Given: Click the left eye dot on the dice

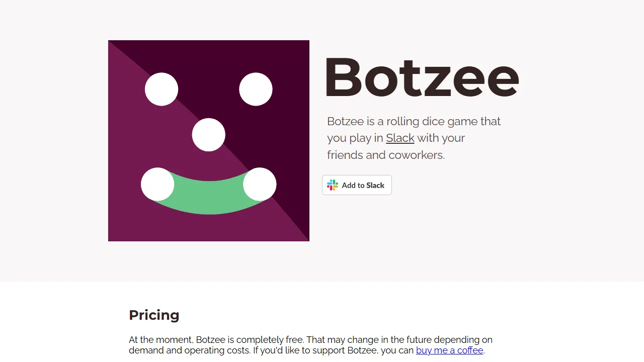Looking at the screenshot, I should tap(162, 89).
